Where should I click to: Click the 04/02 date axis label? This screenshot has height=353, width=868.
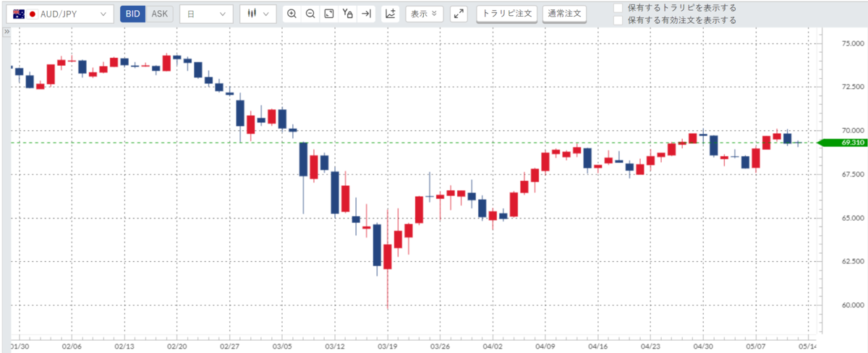click(493, 346)
